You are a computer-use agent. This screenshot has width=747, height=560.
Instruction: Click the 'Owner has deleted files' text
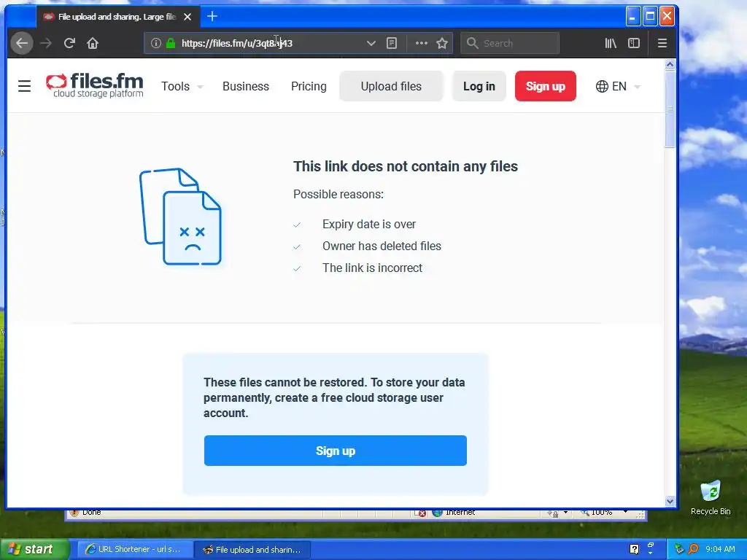click(x=382, y=246)
